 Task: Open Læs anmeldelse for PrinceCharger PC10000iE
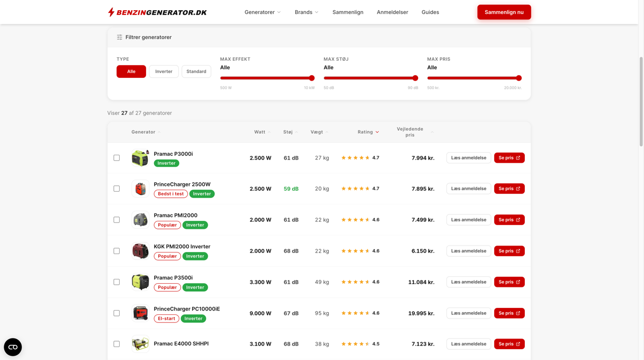(x=469, y=313)
